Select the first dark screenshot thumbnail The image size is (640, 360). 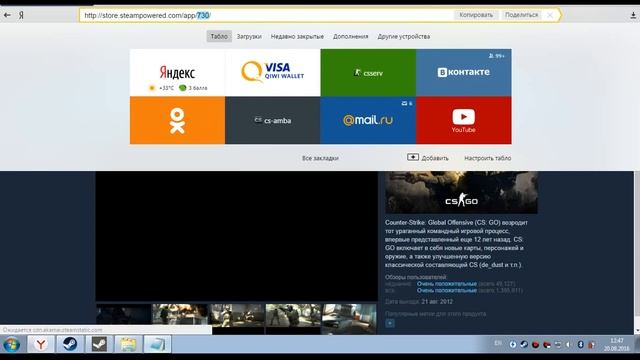[x=124, y=315]
